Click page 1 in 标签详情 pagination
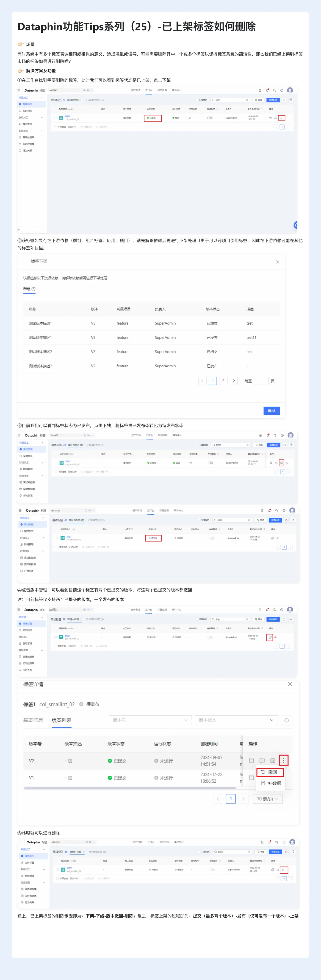The height and width of the screenshot is (980, 321). pyautogui.click(x=231, y=799)
